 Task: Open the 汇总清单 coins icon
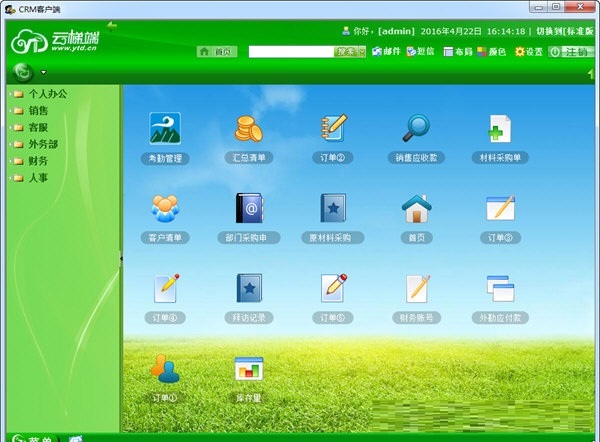click(x=249, y=129)
